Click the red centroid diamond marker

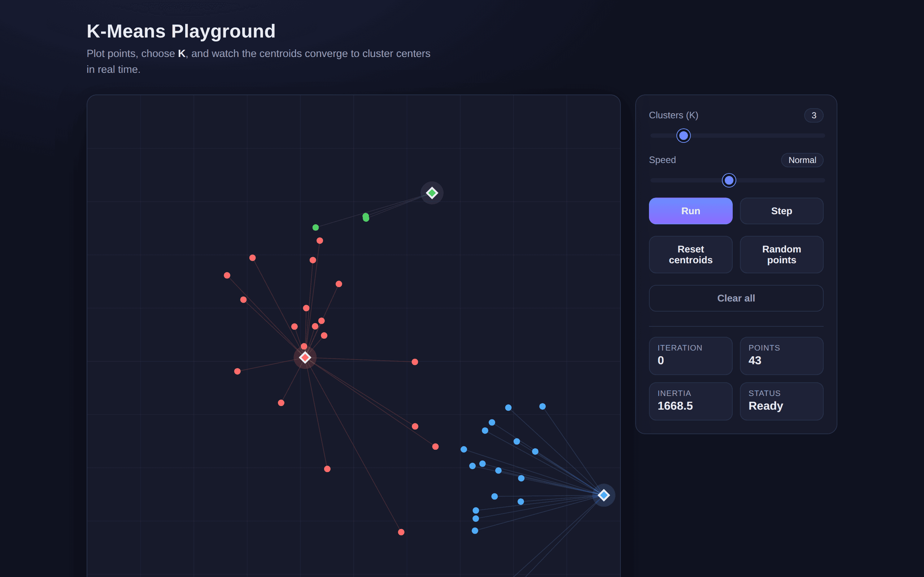point(305,358)
